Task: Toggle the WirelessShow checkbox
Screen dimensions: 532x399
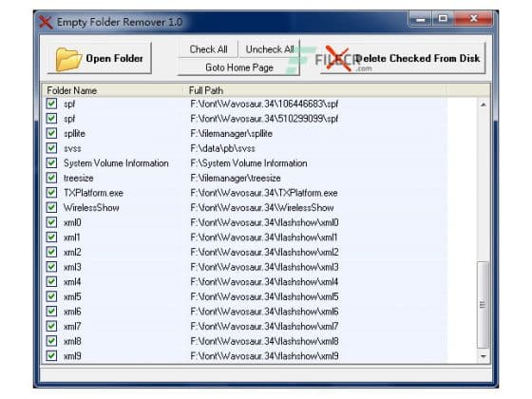Action: (51, 207)
